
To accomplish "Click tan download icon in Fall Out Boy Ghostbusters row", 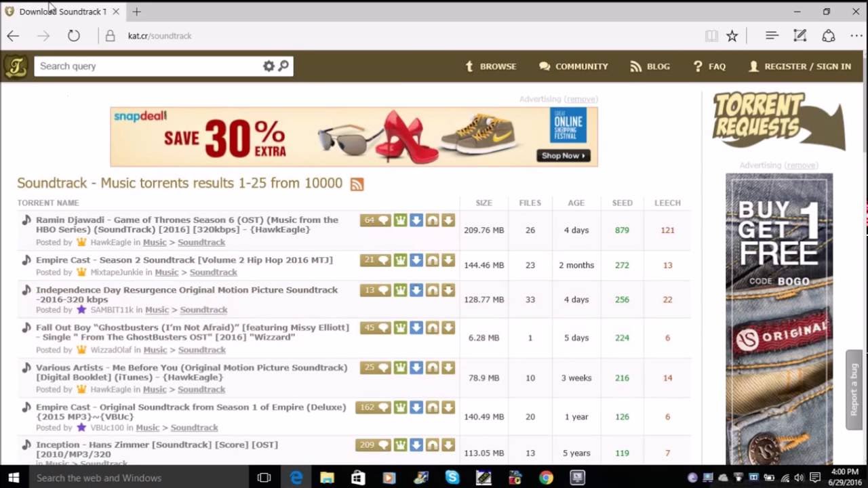I will pos(448,328).
